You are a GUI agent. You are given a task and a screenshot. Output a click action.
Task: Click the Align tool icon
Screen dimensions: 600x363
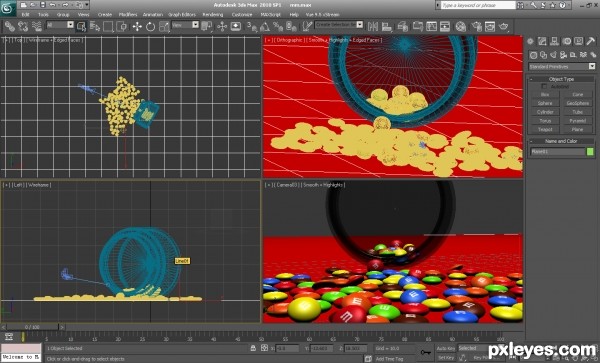[x=387, y=26]
